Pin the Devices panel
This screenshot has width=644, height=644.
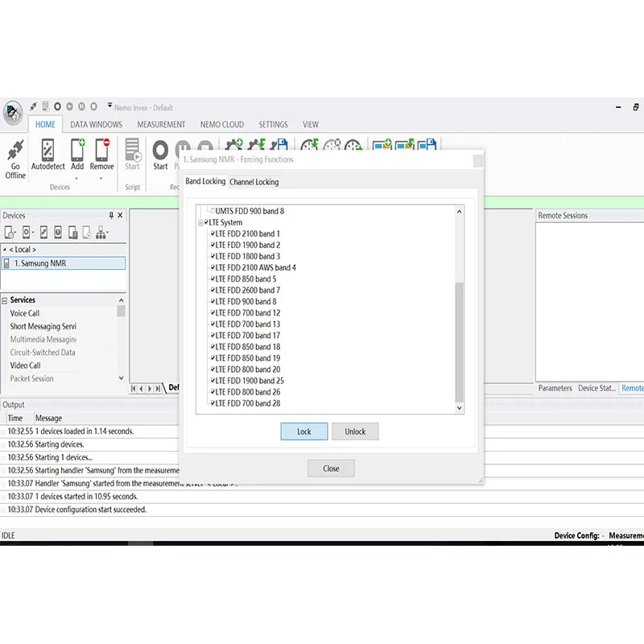(x=111, y=215)
